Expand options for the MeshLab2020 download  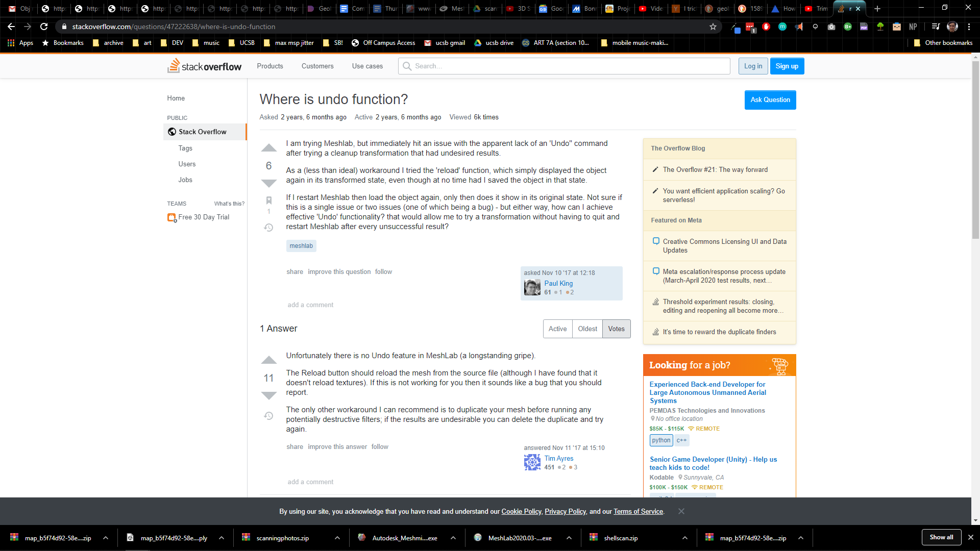click(x=569, y=537)
